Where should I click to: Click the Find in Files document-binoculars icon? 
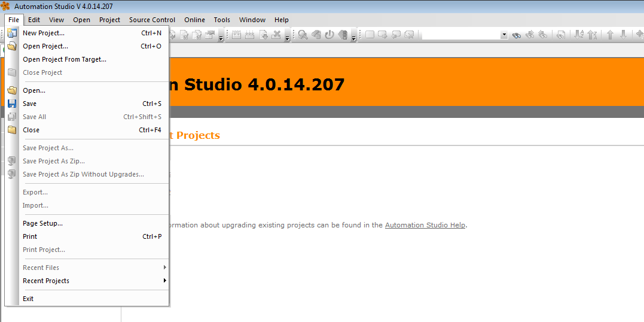point(561,35)
